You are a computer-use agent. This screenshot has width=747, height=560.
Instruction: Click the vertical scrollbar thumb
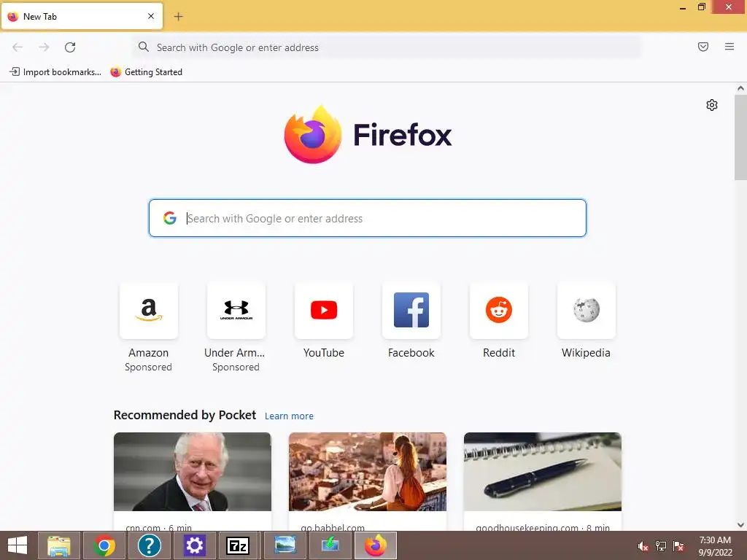click(x=740, y=137)
